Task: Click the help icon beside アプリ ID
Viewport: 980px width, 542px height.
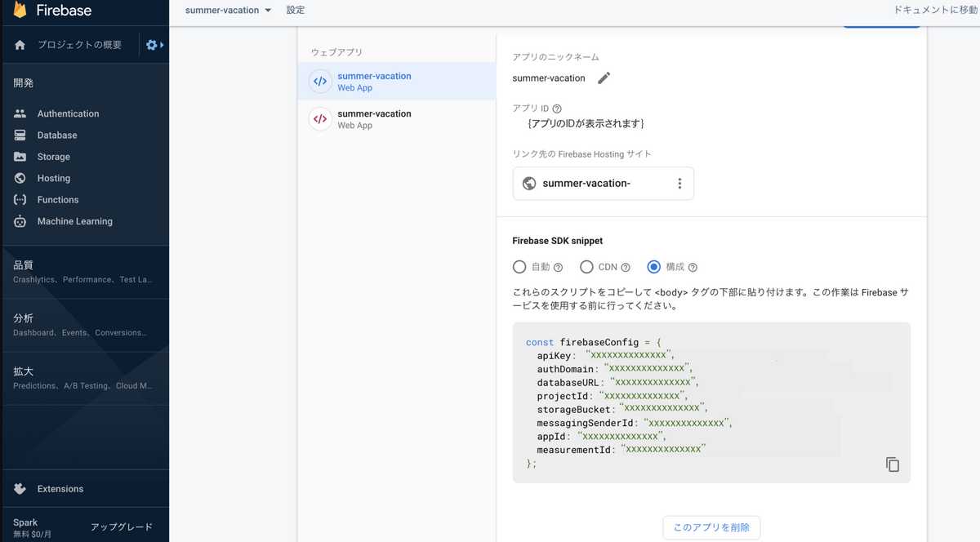Action: pyautogui.click(x=557, y=109)
